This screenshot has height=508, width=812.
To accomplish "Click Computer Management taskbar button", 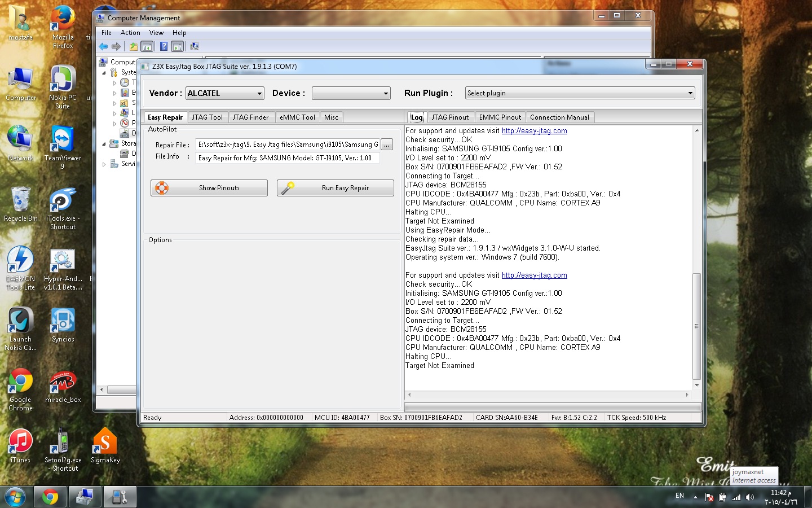I will click(x=85, y=497).
